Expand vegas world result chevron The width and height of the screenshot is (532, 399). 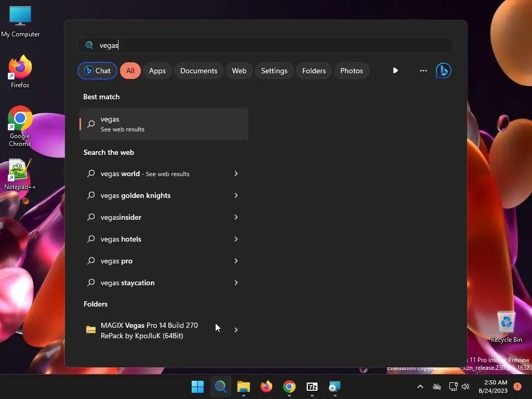pos(236,174)
